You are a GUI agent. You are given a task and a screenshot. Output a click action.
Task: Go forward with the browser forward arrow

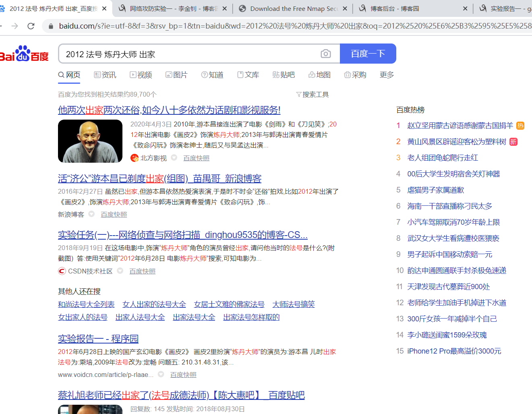[x=15, y=26]
